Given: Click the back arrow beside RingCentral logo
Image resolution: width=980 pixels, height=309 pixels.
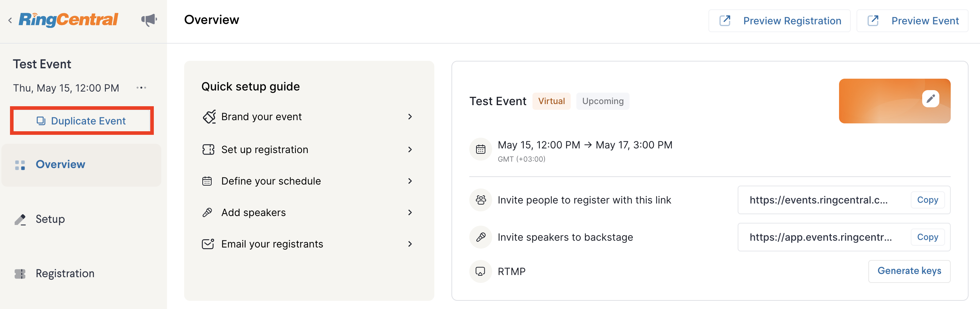Looking at the screenshot, I should tap(10, 20).
